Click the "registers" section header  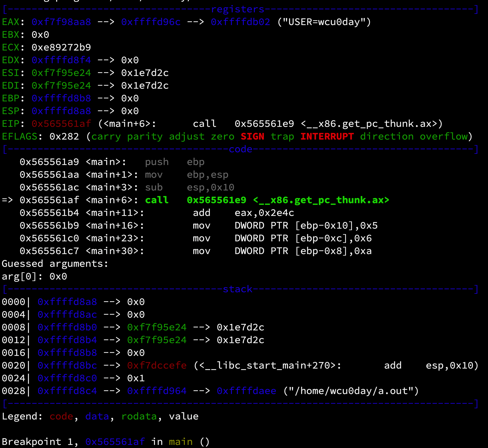238,9
